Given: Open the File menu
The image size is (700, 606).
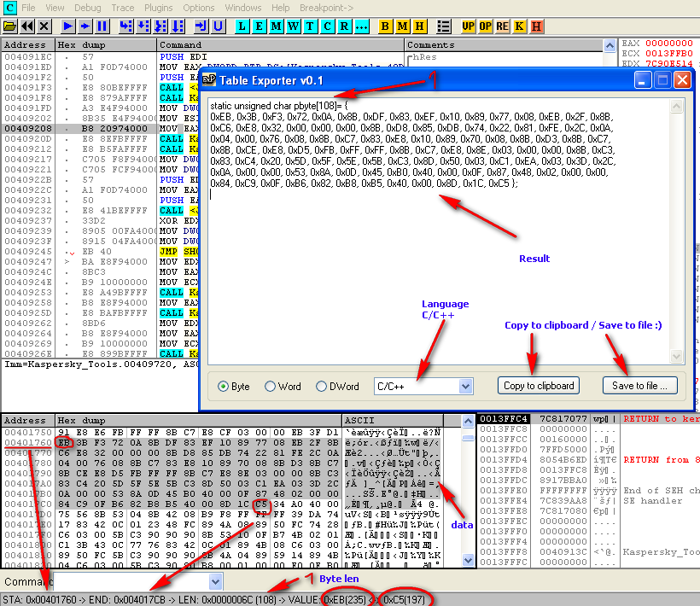Looking at the screenshot, I should [28, 8].
